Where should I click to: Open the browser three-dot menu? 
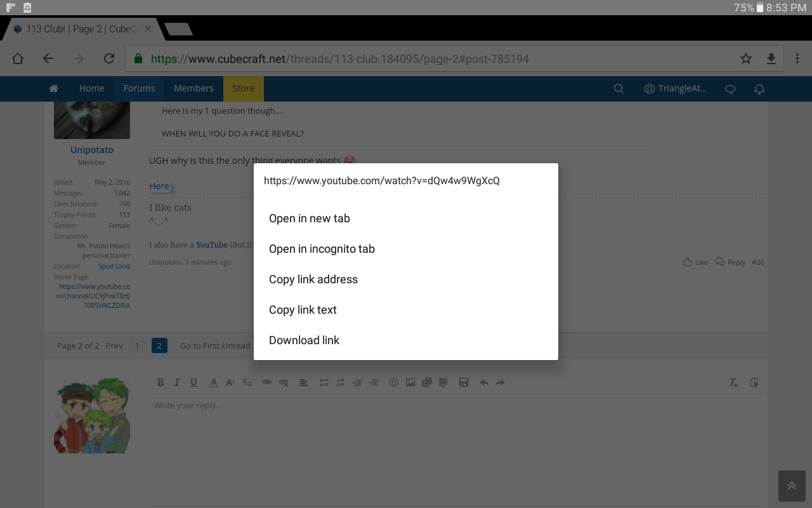click(x=797, y=58)
